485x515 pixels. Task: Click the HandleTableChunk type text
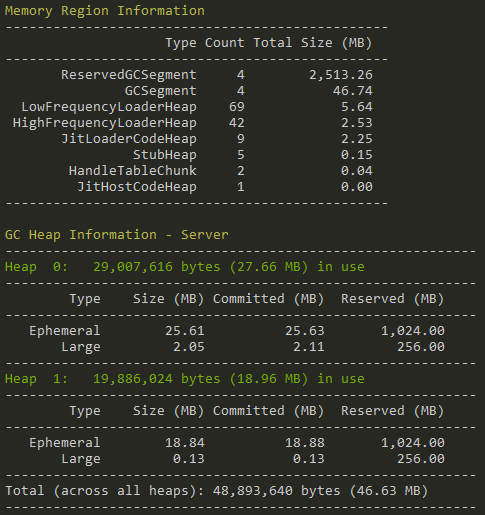click(133, 171)
